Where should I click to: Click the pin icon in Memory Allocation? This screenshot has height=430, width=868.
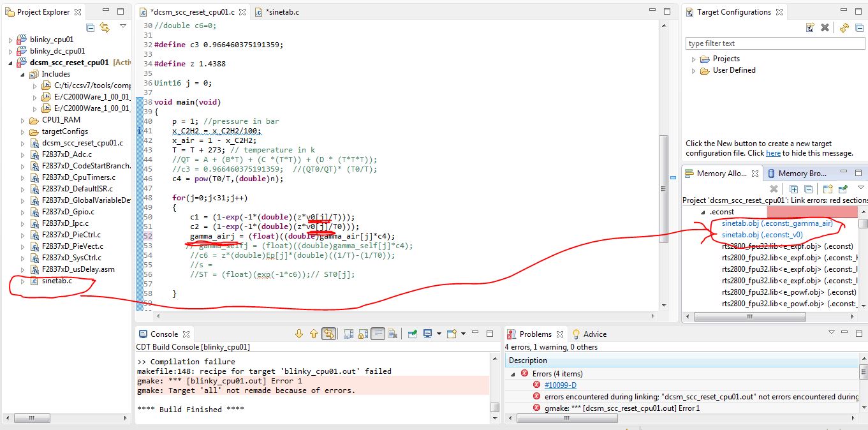(843, 189)
